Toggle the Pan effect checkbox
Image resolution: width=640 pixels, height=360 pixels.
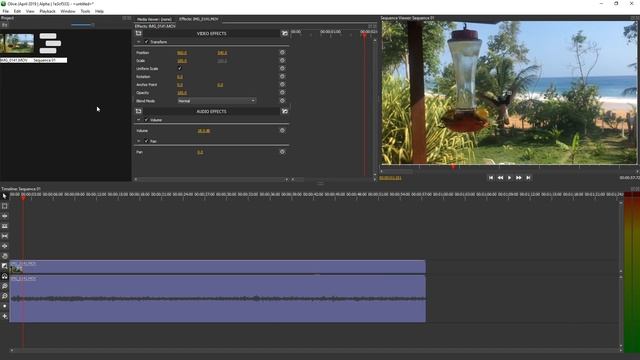pos(147,141)
